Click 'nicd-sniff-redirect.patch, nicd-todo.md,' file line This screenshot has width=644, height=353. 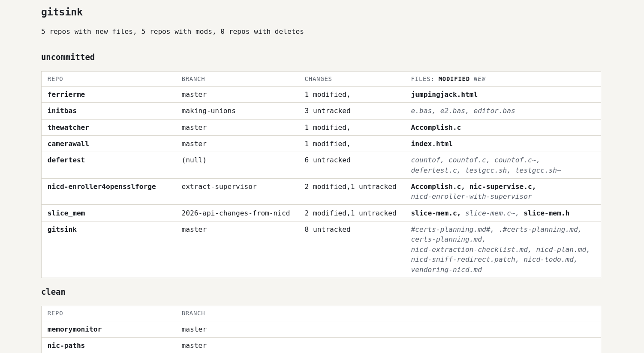pyautogui.click(x=494, y=260)
